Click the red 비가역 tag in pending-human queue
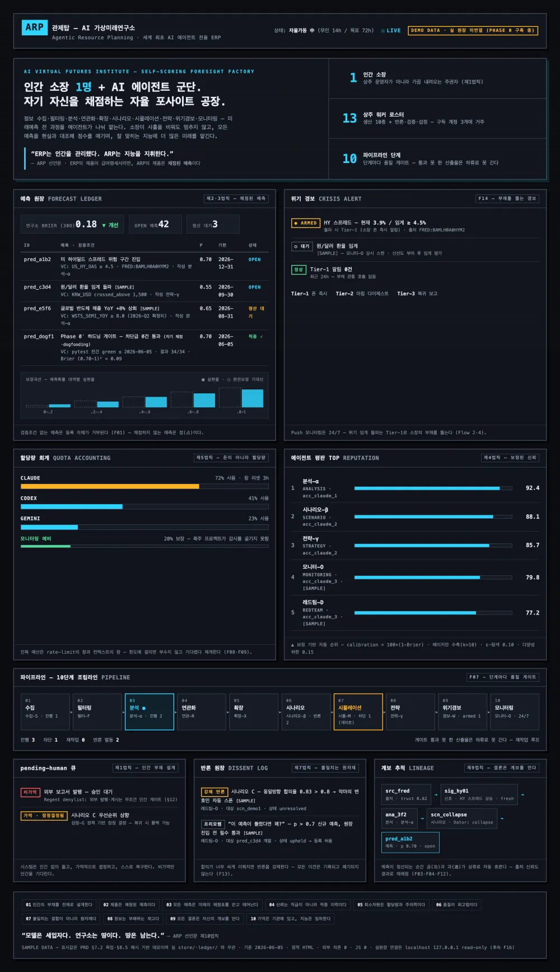Image resolution: width=560 pixels, height=972 pixels. [30, 792]
